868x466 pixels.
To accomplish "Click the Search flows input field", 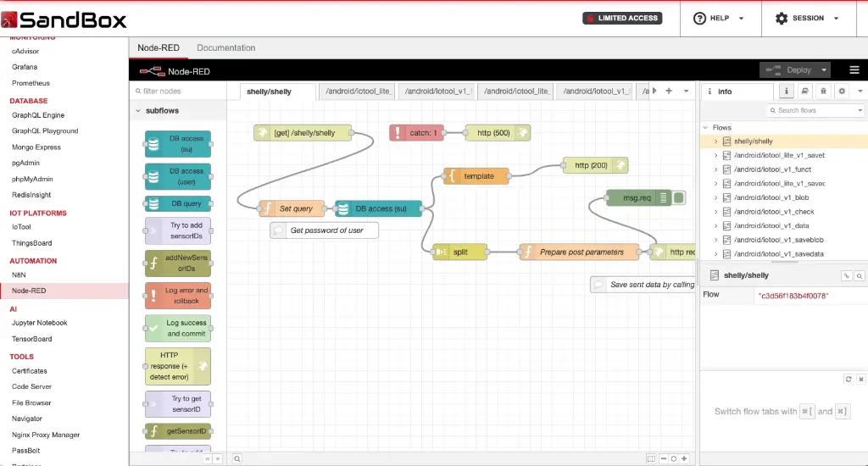I will point(815,110).
